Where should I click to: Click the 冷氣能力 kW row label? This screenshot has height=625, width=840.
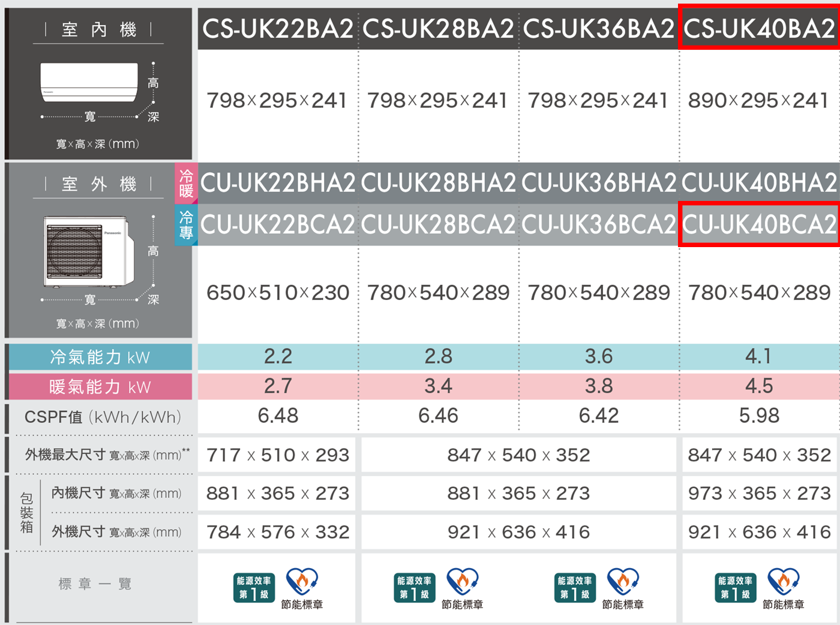(100, 357)
